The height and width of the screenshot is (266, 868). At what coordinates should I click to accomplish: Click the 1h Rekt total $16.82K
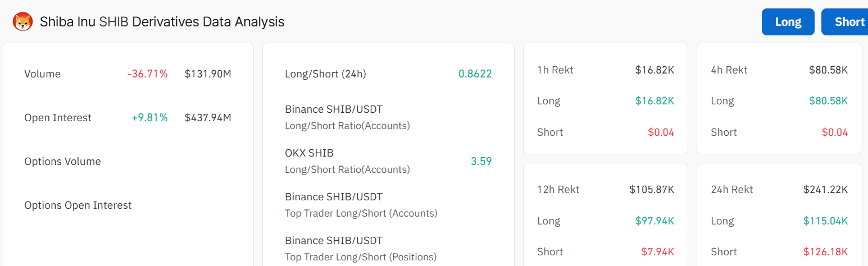point(655,70)
